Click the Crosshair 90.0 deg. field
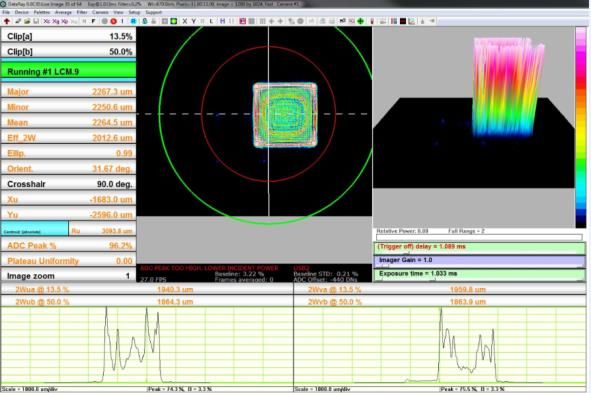The width and height of the screenshot is (591, 393). [68, 184]
